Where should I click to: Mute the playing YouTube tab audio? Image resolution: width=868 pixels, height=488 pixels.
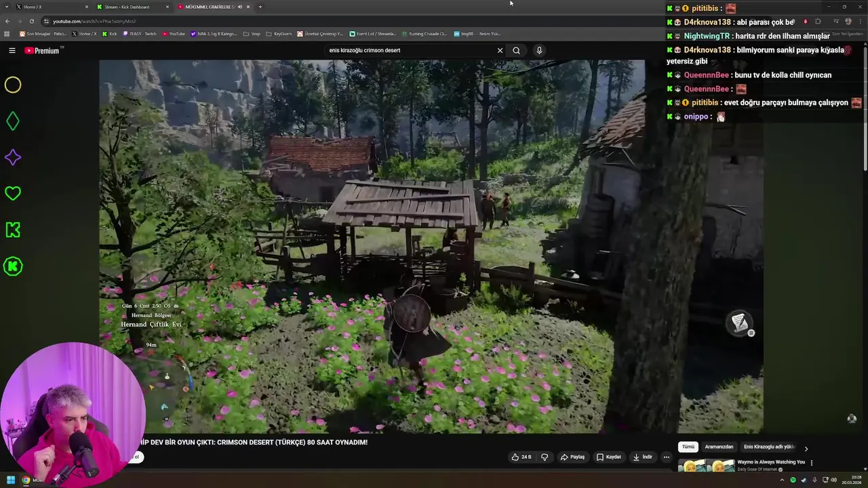239,7
